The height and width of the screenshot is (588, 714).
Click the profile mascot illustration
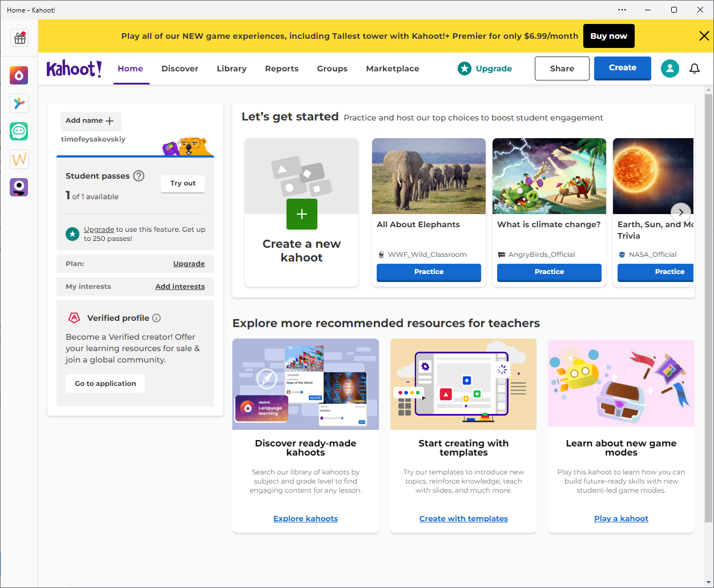187,146
